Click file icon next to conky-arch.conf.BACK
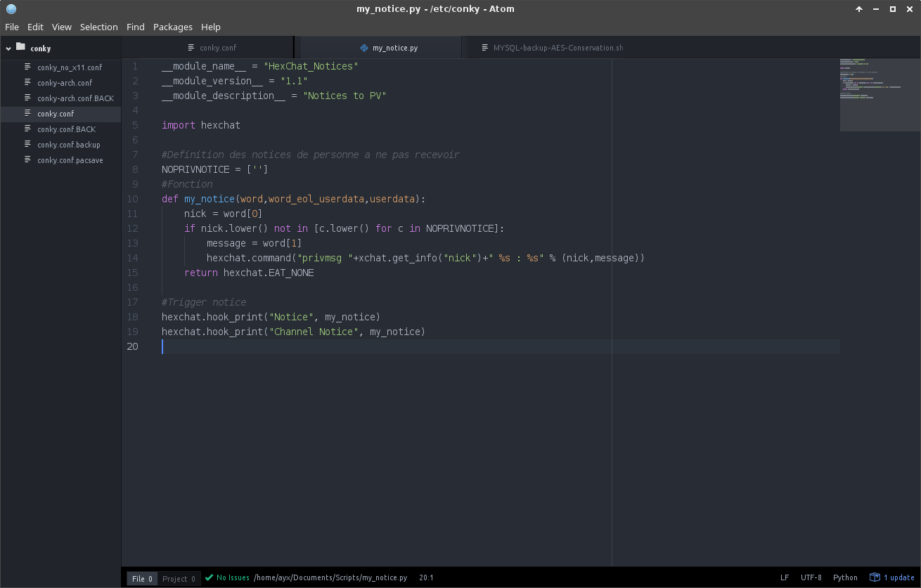Screen dimensions: 921x588 coord(28,98)
